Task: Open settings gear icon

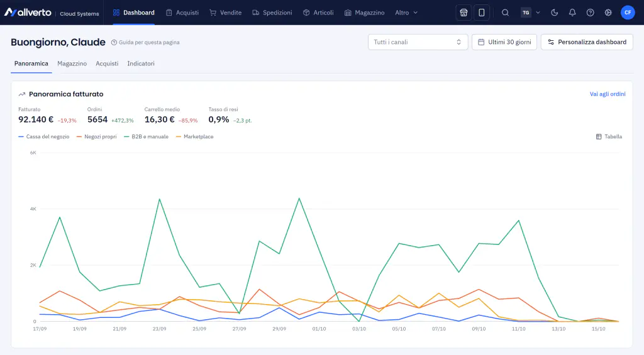Action: (x=608, y=13)
